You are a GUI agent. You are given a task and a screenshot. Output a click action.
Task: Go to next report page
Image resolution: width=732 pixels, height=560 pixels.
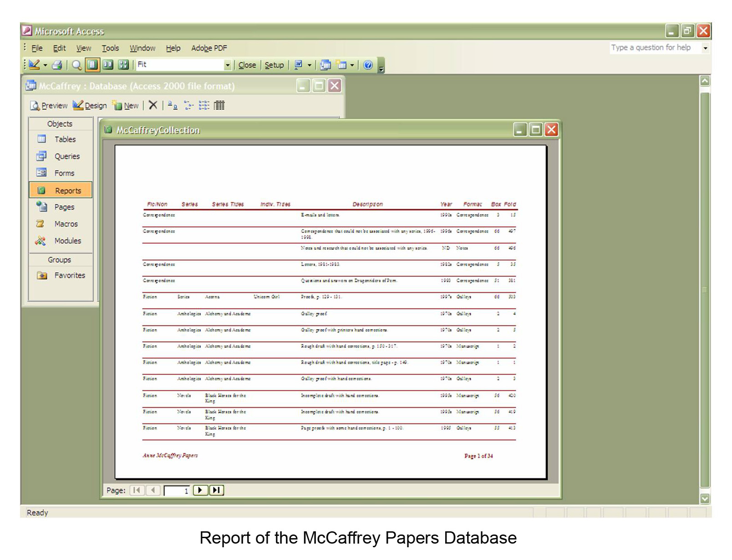pyautogui.click(x=200, y=490)
